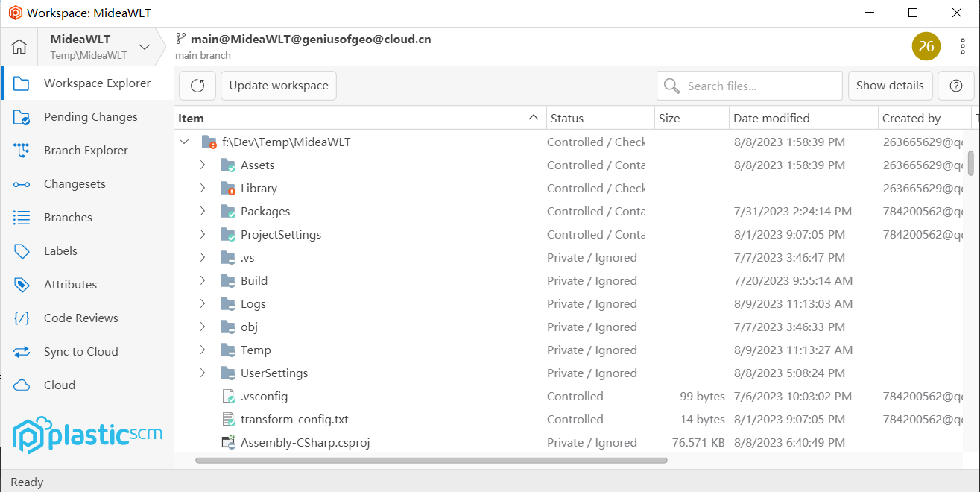Click the Branch Explorer sidebar icon

pyautogui.click(x=22, y=151)
